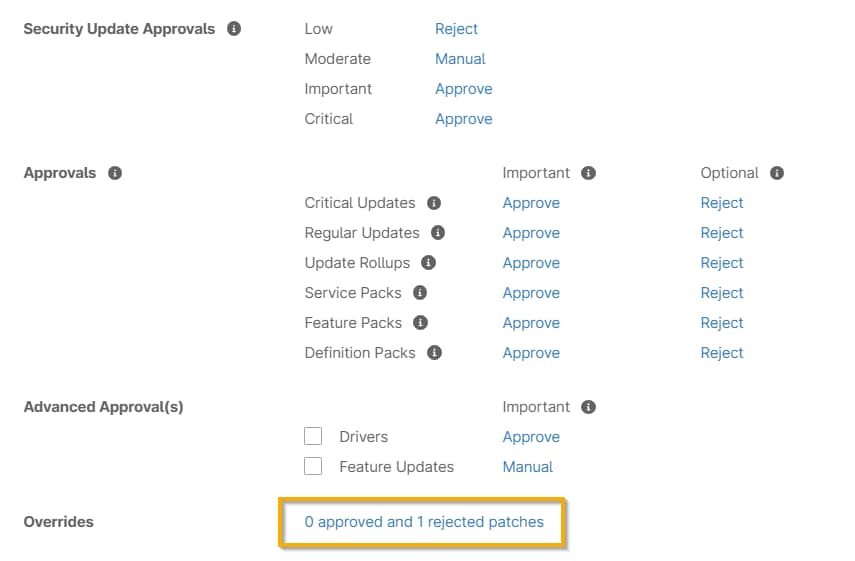Screen dimensions: 855x561
Task: Change Low security approval set to Reject
Action: 456,29
